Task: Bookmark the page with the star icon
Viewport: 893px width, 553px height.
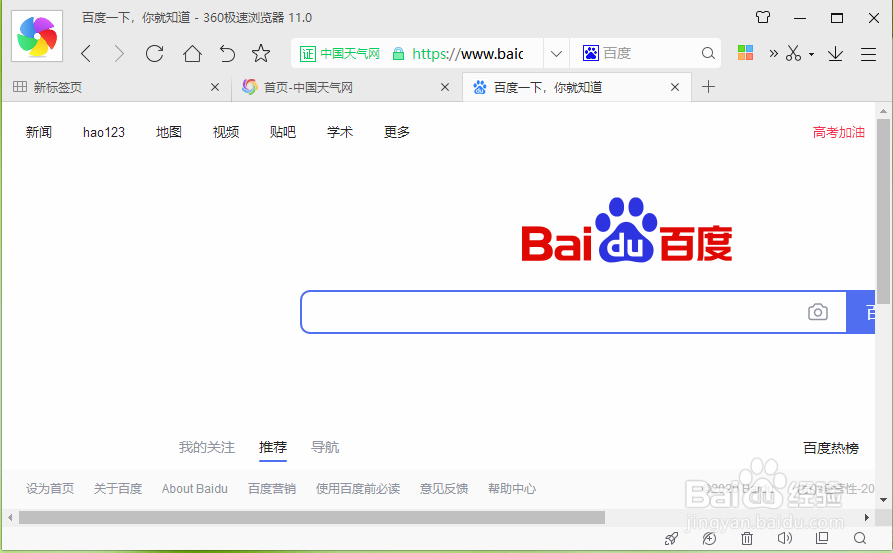Action: click(x=261, y=54)
